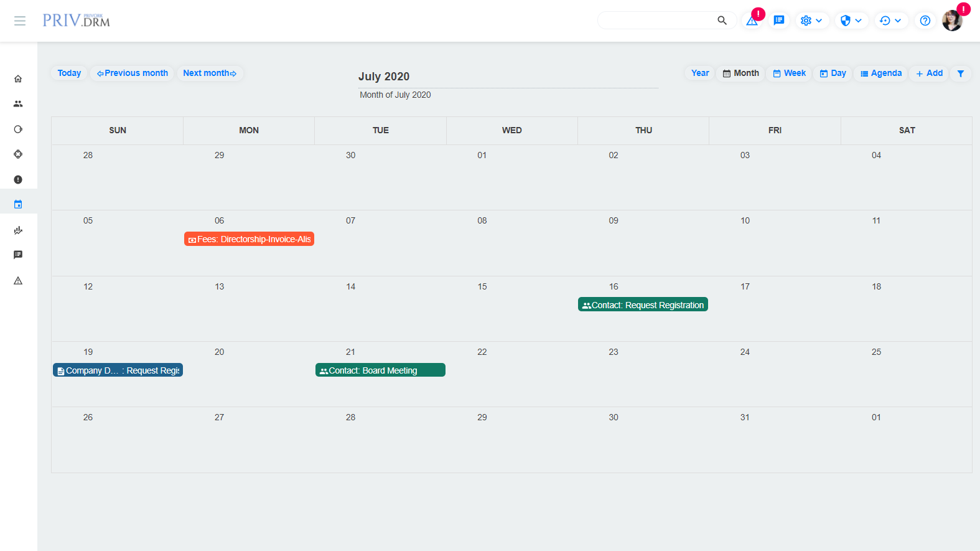
Task: Click the calendar filter funnel icon
Action: point(960,73)
